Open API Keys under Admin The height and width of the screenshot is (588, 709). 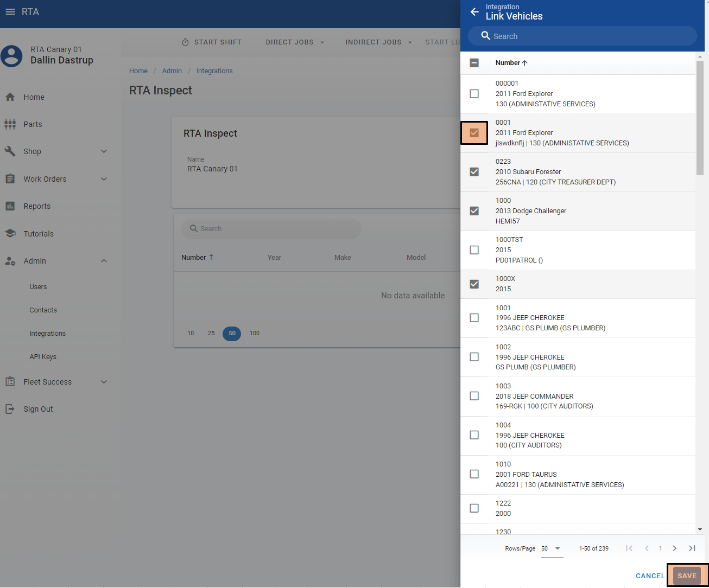point(43,357)
